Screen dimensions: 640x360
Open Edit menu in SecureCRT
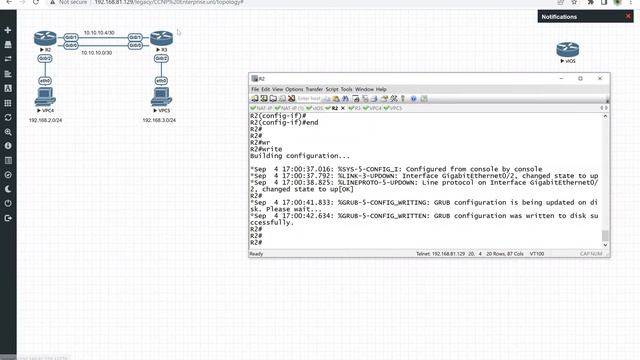[x=265, y=89]
